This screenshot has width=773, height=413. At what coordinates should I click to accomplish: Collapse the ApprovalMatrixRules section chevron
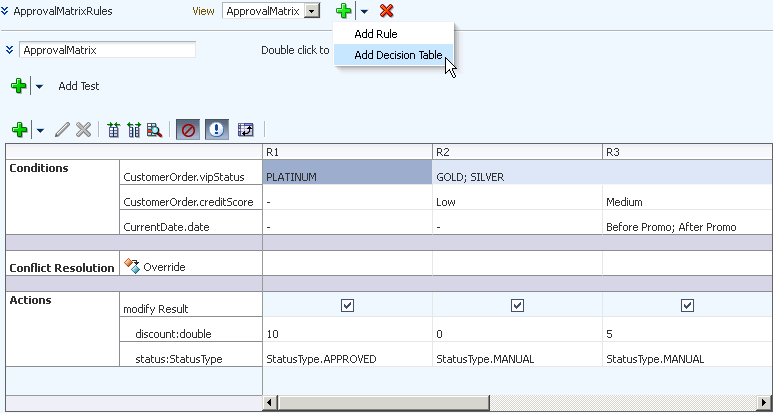tap(4, 11)
